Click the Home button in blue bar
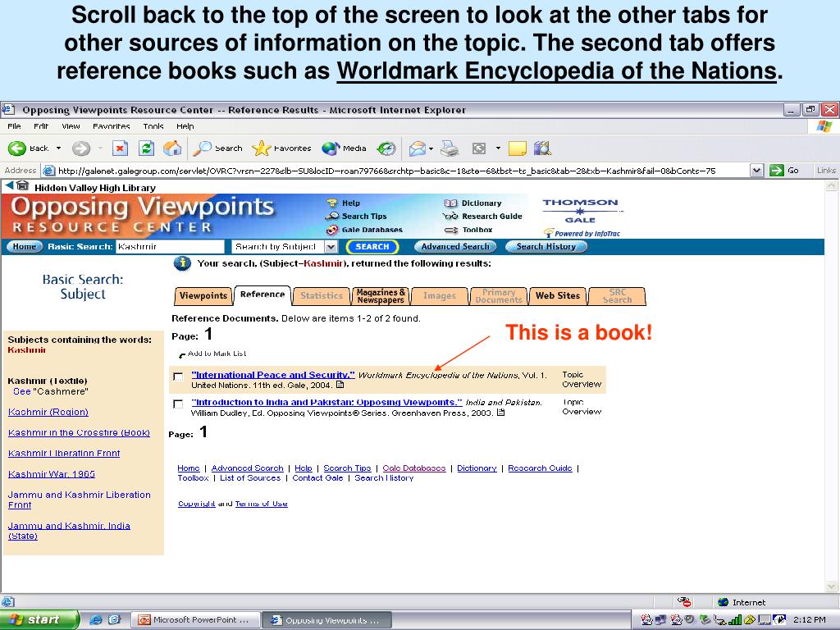840x630 pixels. click(x=24, y=246)
